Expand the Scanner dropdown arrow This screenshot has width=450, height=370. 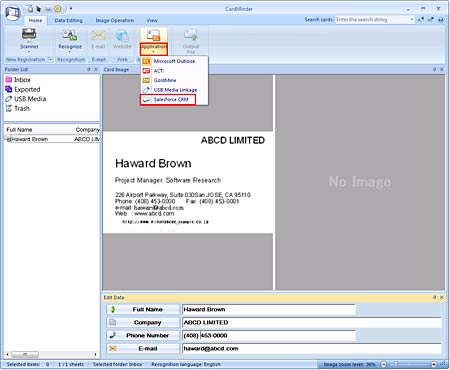pyautogui.click(x=29, y=52)
